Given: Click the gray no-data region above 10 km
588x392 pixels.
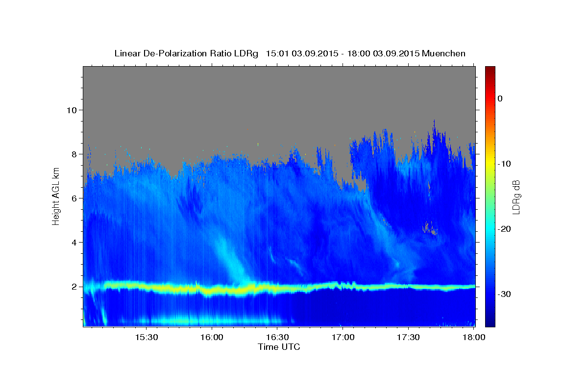Looking at the screenshot, I should [x=279, y=88].
